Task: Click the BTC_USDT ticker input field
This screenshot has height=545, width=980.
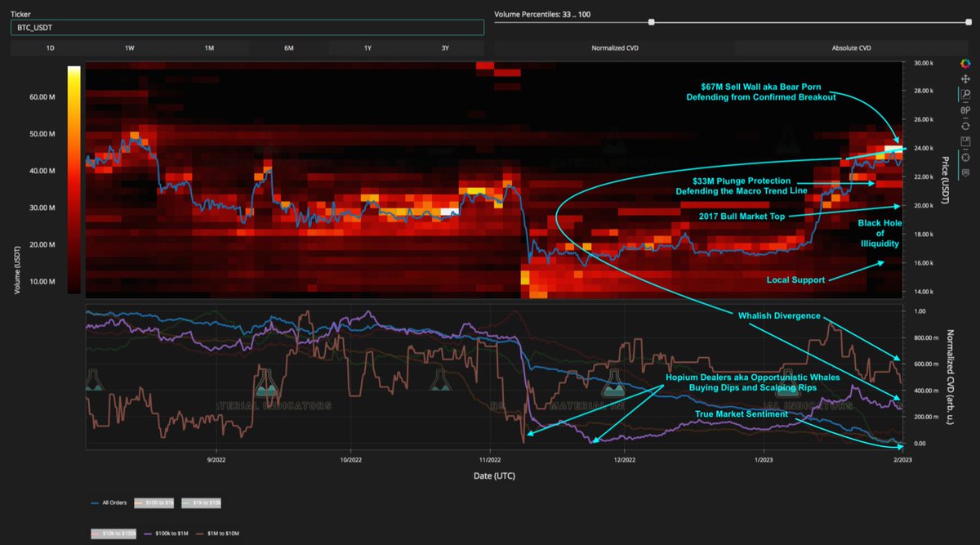Action: [247, 27]
